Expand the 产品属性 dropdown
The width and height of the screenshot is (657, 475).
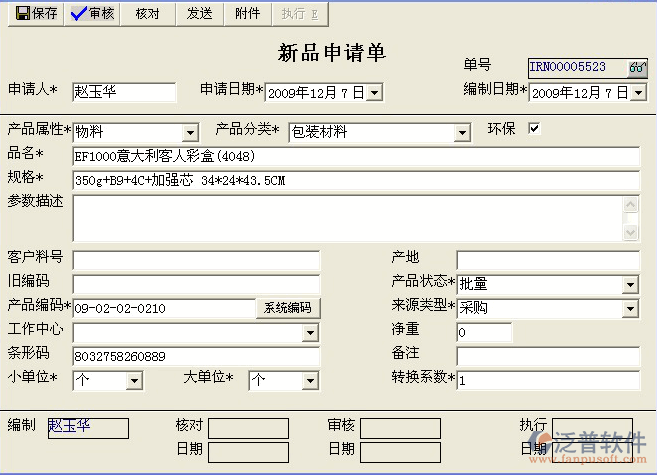tap(190, 133)
